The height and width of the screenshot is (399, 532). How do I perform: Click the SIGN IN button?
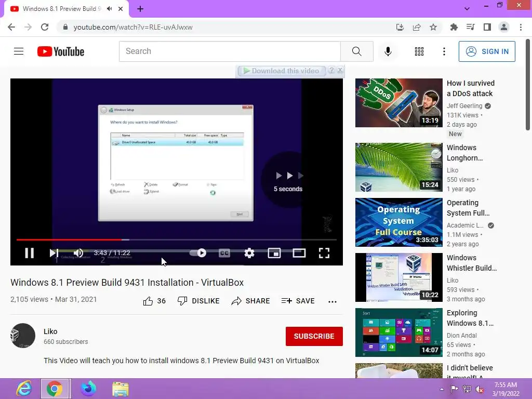(x=487, y=51)
